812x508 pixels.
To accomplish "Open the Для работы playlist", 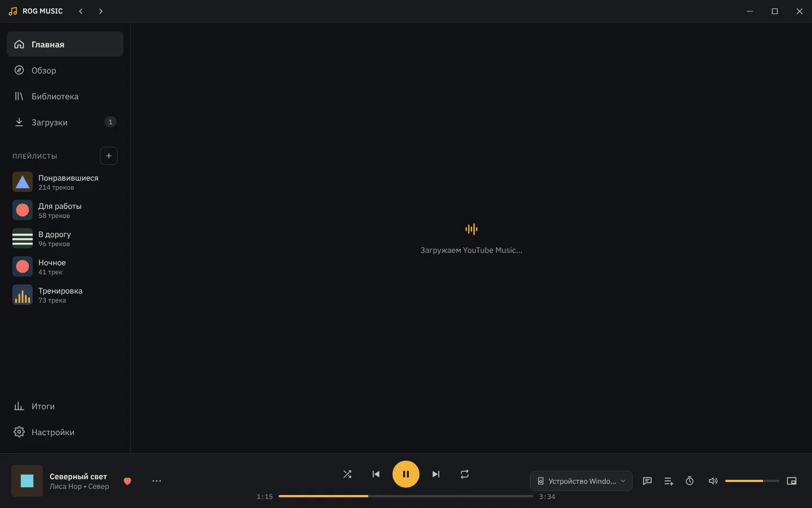I will pyautogui.click(x=65, y=210).
